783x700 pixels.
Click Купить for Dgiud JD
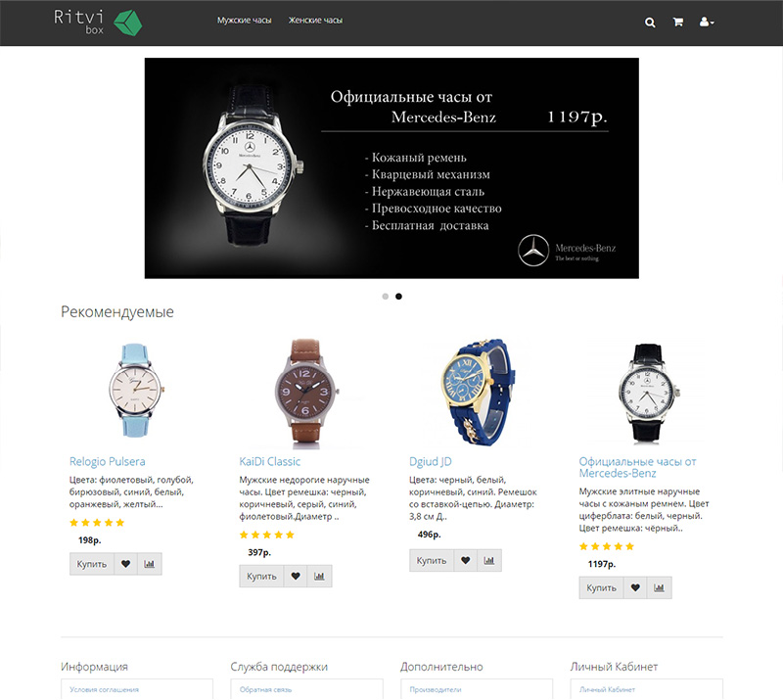tap(432, 561)
